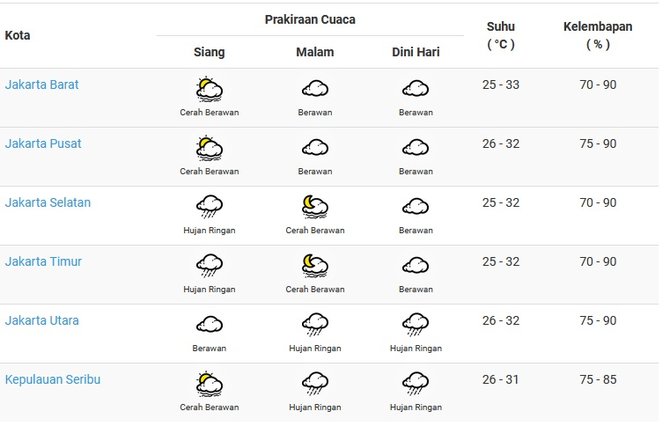
Task: Click Jakarta Barat daytime partly cloudy icon
Action: click(x=209, y=90)
